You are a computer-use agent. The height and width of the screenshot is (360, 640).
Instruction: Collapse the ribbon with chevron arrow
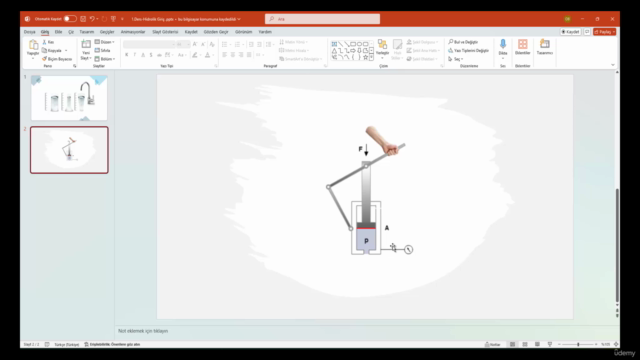coord(613,65)
